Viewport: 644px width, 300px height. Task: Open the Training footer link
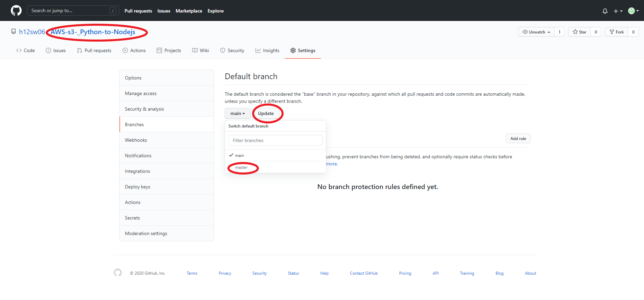point(467,273)
